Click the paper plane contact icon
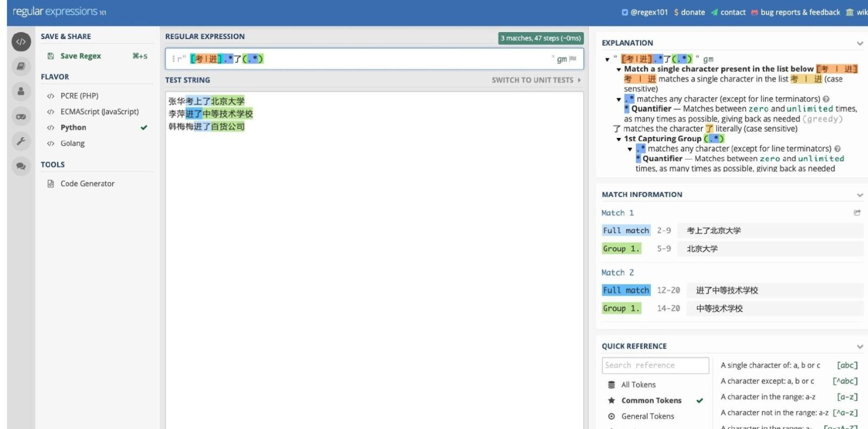 tap(714, 12)
